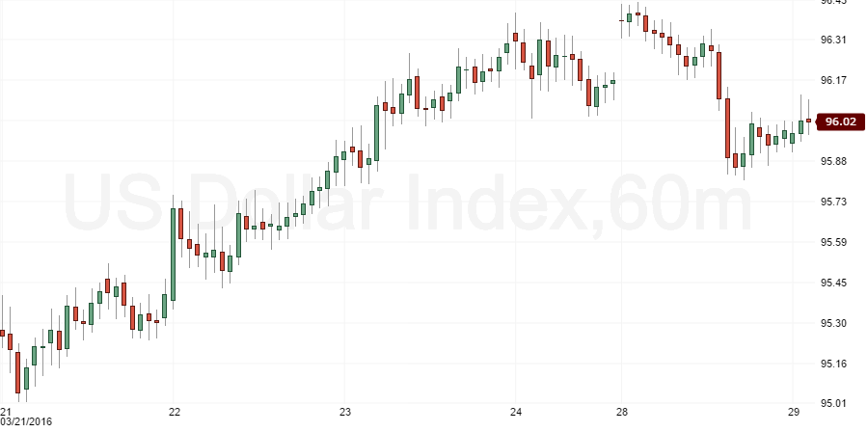Click the 95.16 price axis label
The height and width of the screenshot is (432, 868).
click(833, 364)
